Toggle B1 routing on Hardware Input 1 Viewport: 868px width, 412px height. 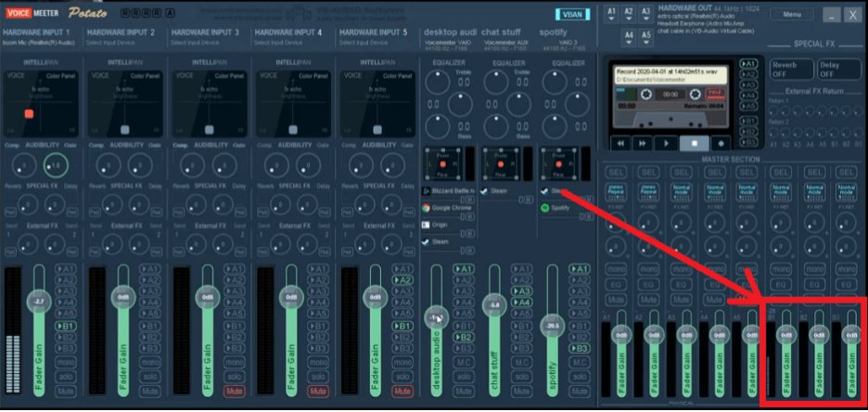65,326
